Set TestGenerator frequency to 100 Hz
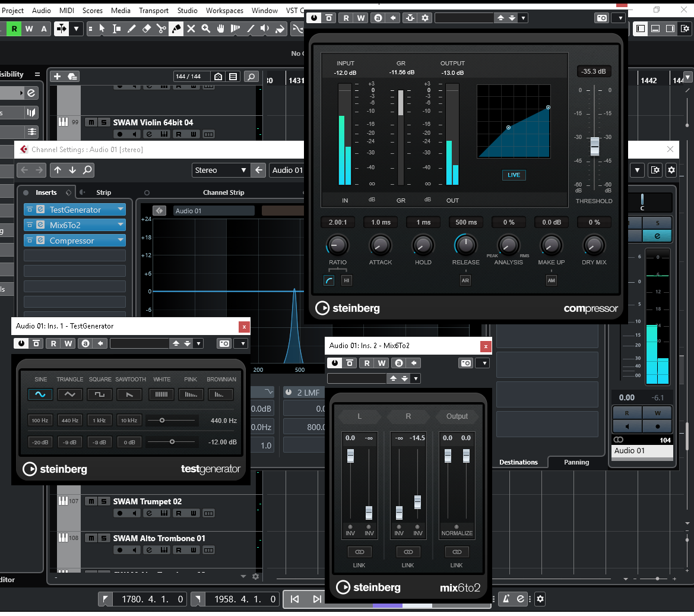 (40, 420)
